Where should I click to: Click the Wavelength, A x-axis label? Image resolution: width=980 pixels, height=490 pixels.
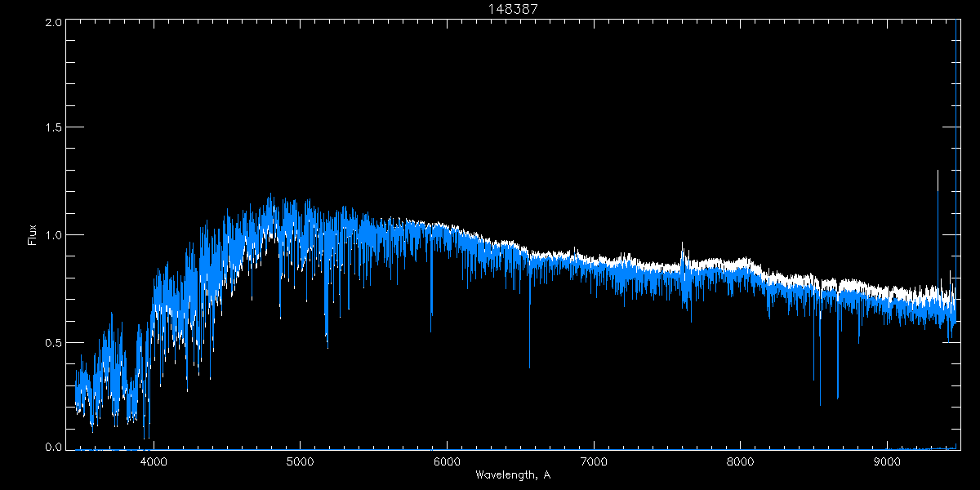tap(513, 474)
